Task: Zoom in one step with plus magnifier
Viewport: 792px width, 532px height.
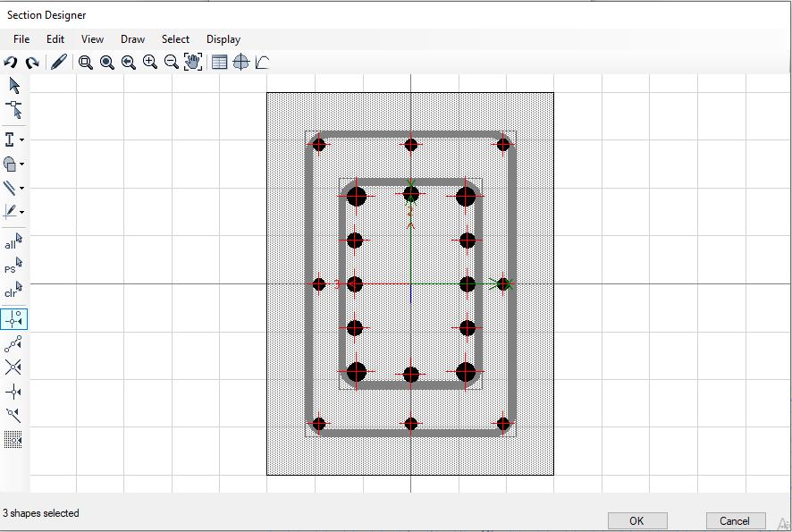Action: point(149,63)
